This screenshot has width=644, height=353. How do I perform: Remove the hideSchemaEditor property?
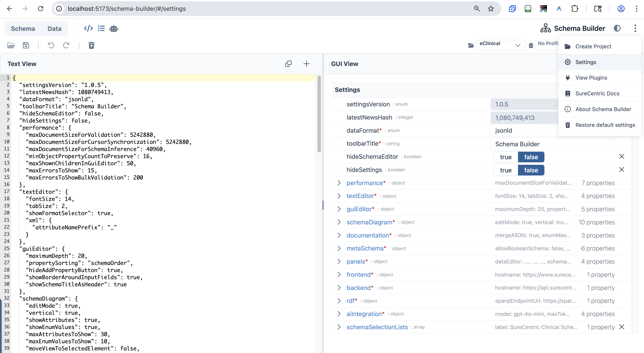coord(622,156)
